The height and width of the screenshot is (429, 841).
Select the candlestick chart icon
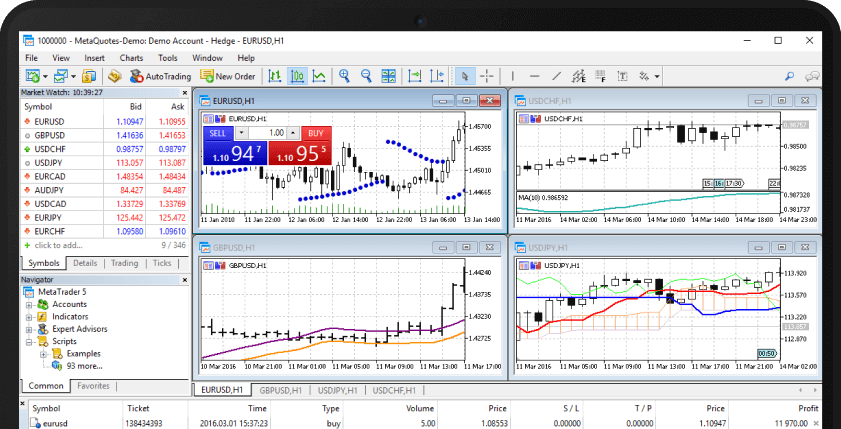click(x=298, y=76)
